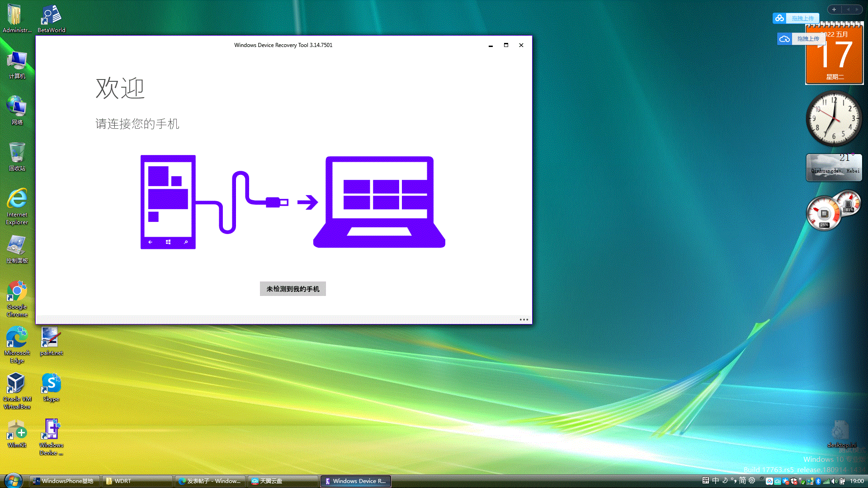Click the 19:00 taskbar clock
Viewport: 868px width, 488px height.
pos(857,481)
